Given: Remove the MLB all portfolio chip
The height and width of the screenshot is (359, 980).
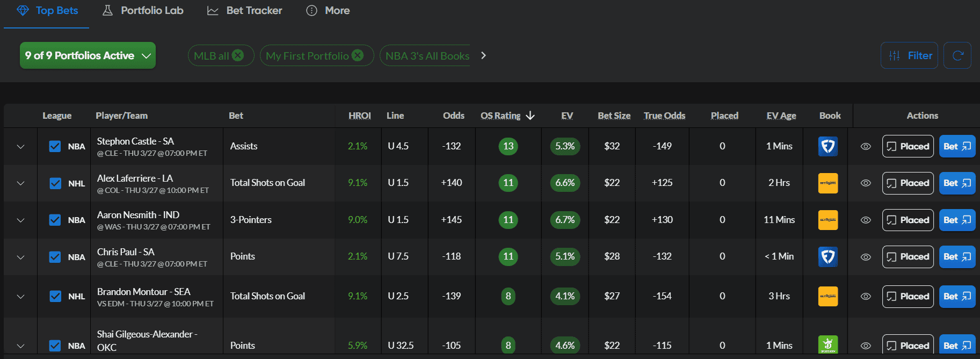Looking at the screenshot, I should [238, 55].
